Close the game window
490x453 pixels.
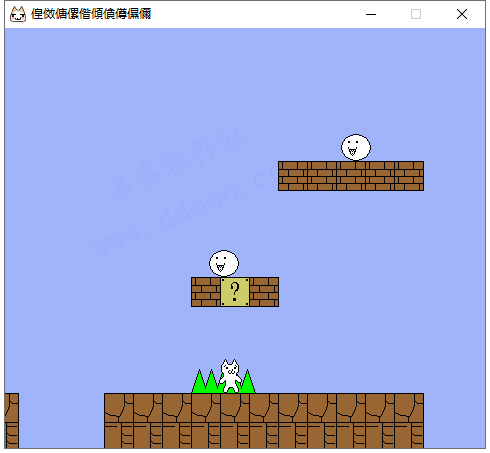tap(462, 14)
